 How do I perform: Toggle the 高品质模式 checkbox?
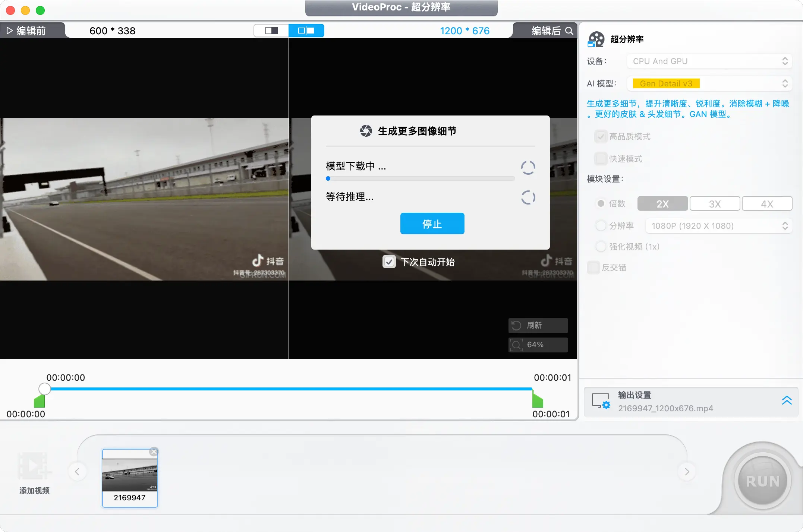[601, 137]
